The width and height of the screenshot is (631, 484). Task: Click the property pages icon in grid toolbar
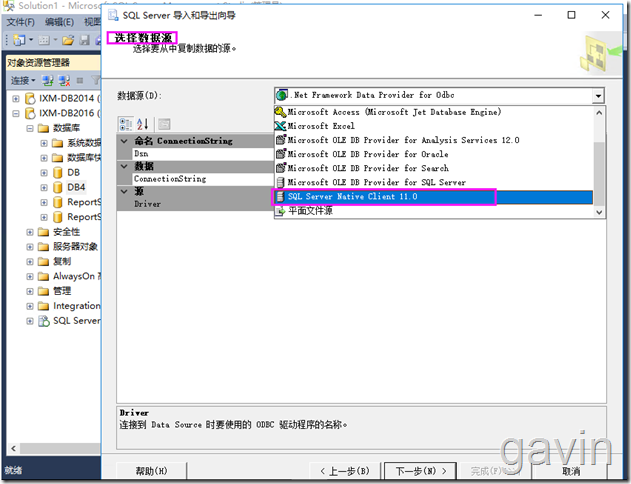tap(164, 124)
